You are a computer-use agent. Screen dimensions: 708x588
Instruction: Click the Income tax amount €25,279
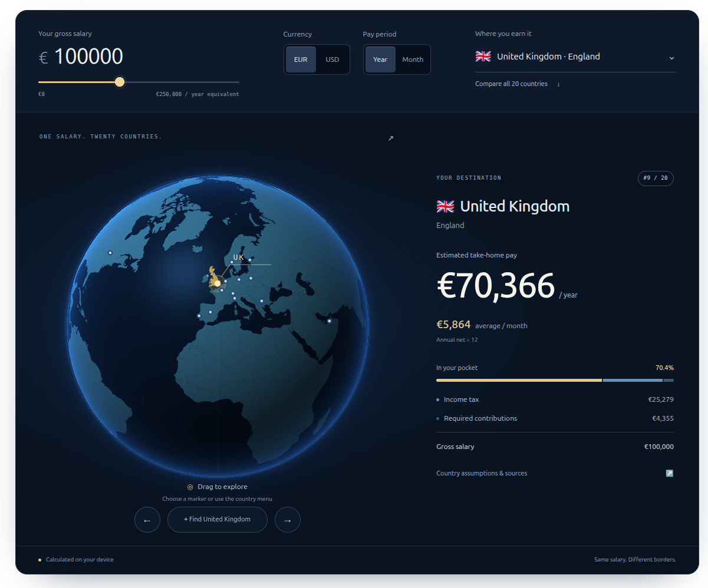pos(661,399)
